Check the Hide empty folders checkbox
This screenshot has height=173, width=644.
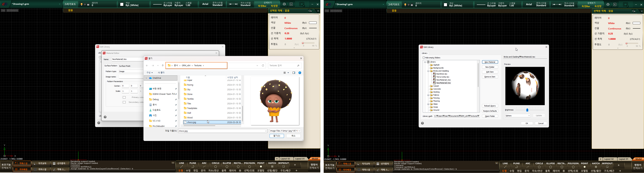[x=424, y=58]
